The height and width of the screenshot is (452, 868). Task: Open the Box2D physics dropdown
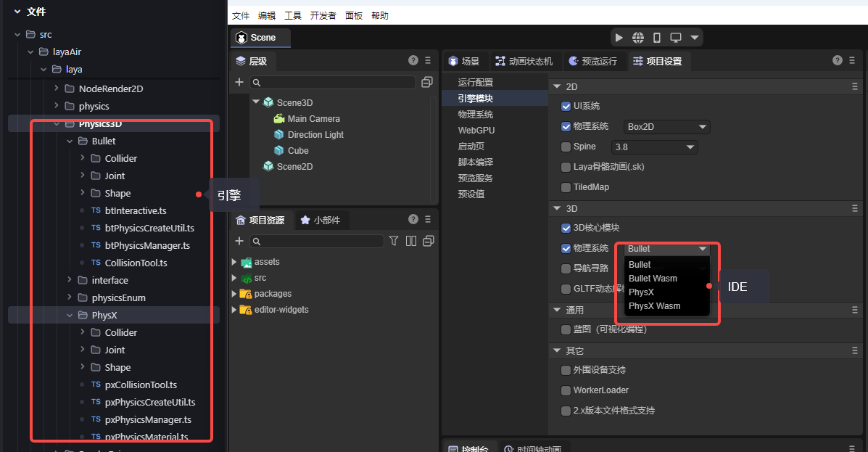point(666,127)
